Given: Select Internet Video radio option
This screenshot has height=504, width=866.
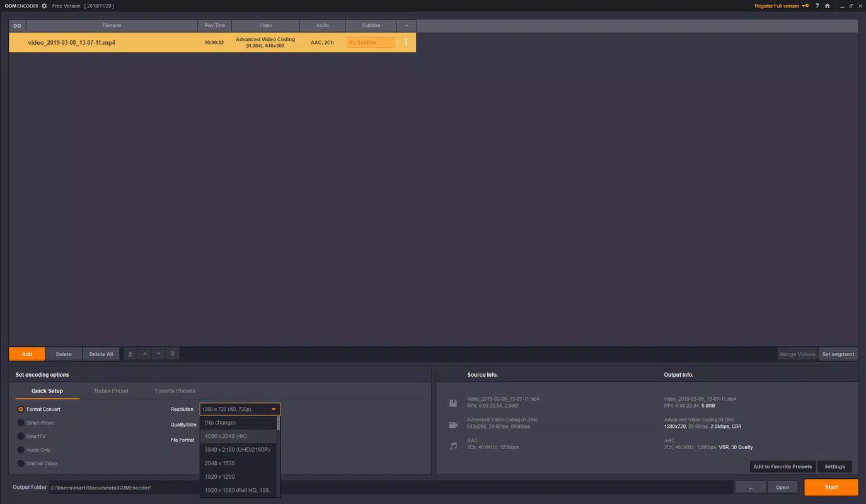Looking at the screenshot, I should 21,463.
